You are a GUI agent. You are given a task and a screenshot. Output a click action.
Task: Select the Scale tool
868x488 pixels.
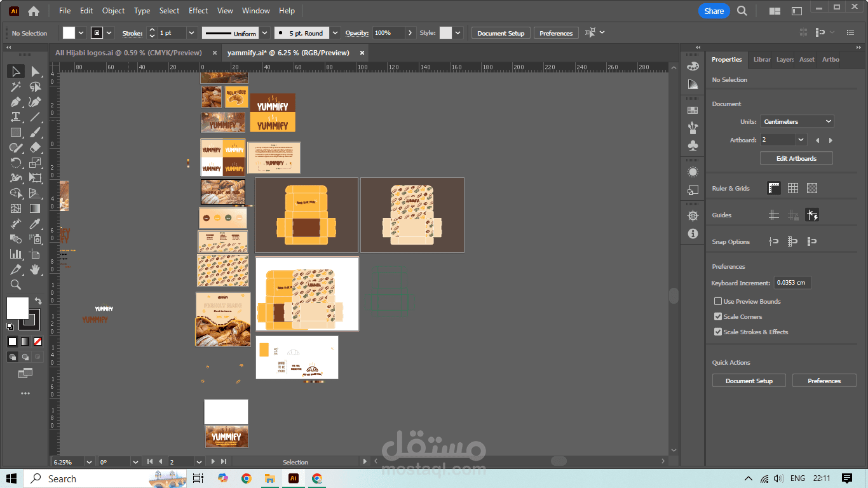(x=36, y=163)
